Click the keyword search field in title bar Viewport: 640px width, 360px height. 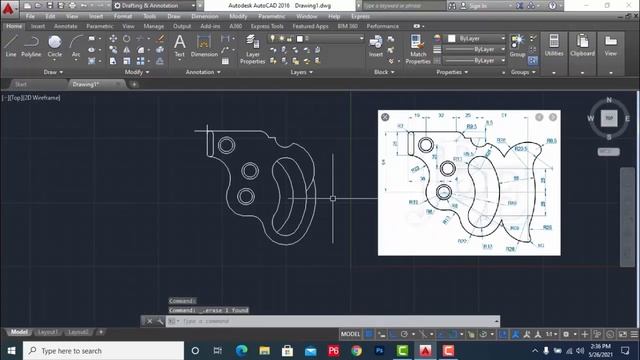point(404,6)
